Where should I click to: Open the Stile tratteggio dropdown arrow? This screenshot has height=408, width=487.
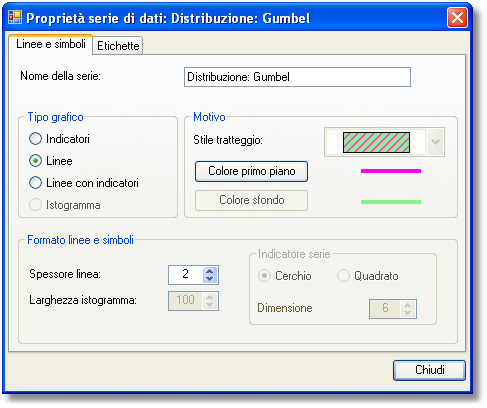435,142
